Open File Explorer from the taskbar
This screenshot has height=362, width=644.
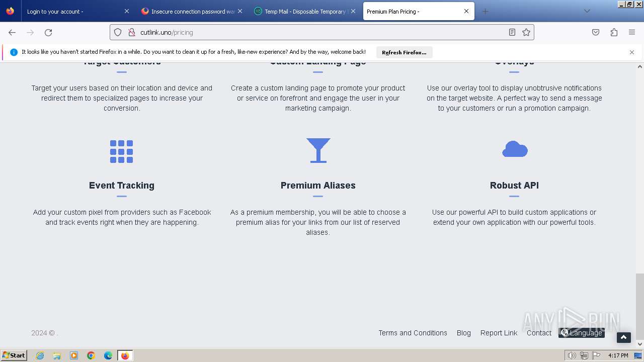coord(57,355)
